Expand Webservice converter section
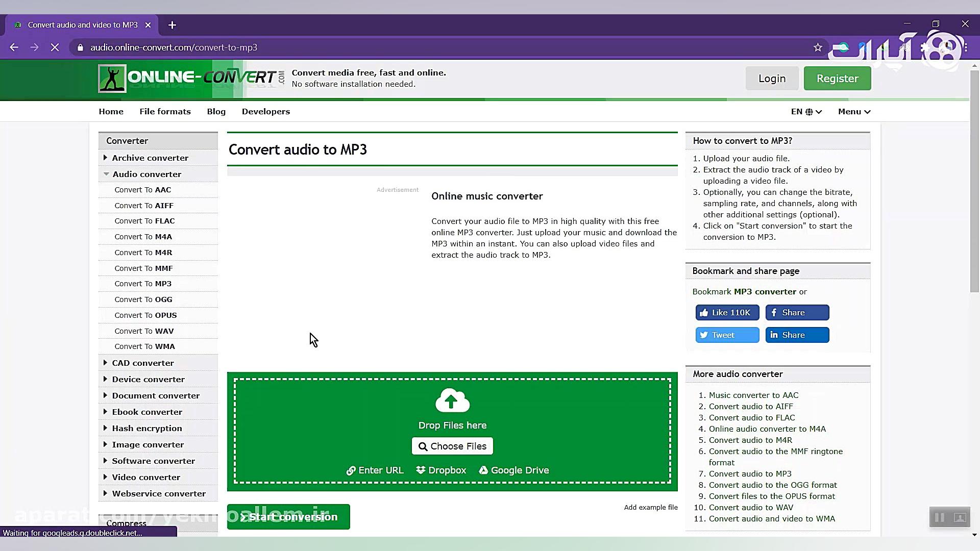Screen dimensions: 980x551 [158, 494]
